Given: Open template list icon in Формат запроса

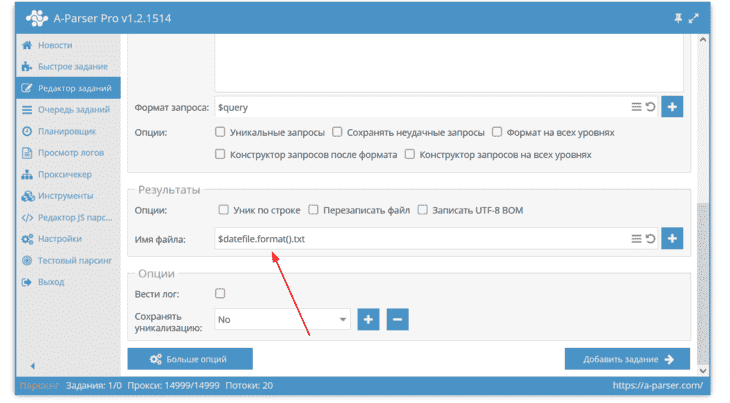Looking at the screenshot, I should coord(636,107).
